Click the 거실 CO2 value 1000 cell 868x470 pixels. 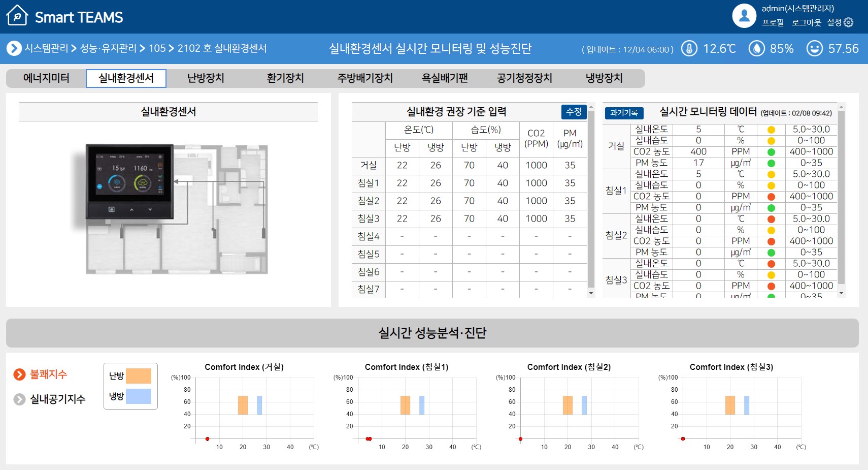536,165
